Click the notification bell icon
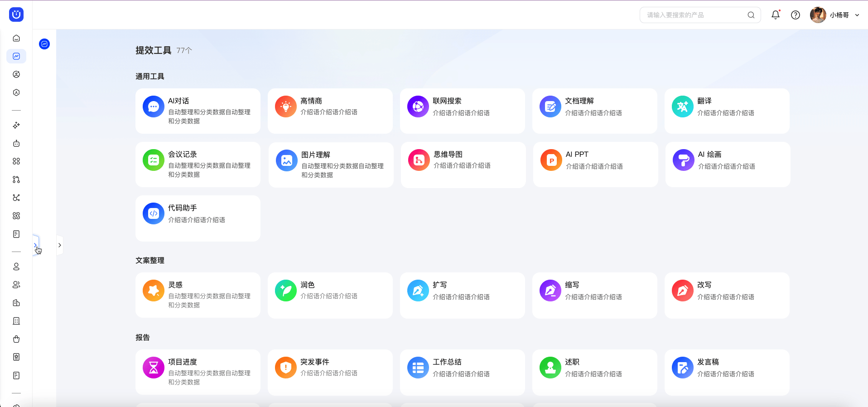Screen dimensions: 868x407 [x=776, y=15]
